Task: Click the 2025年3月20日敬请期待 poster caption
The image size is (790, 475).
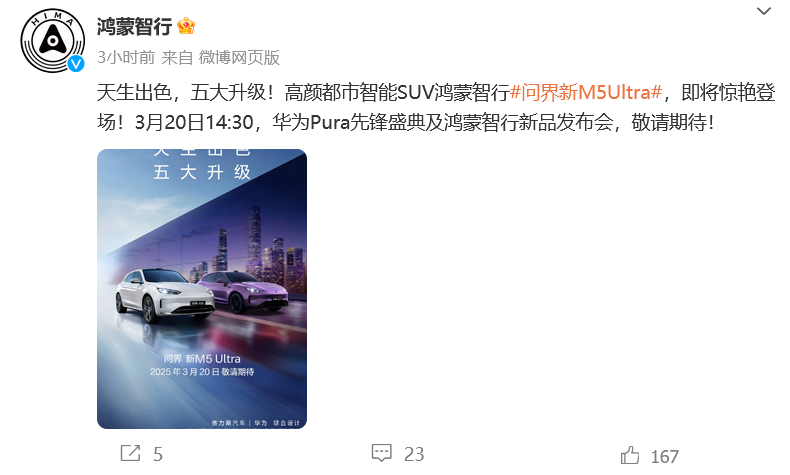Action: 202,372
